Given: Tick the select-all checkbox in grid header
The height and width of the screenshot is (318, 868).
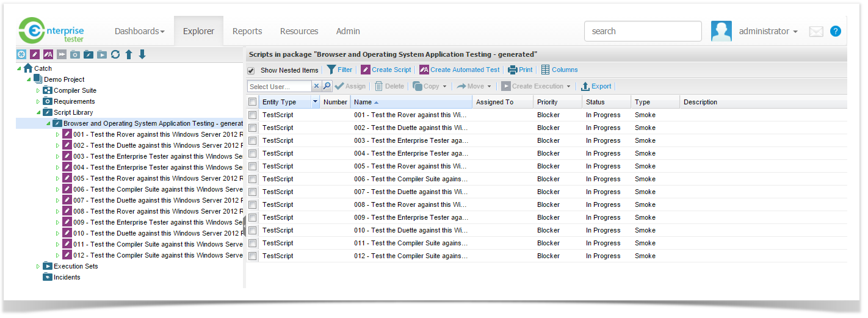Looking at the screenshot, I should 253,102.
